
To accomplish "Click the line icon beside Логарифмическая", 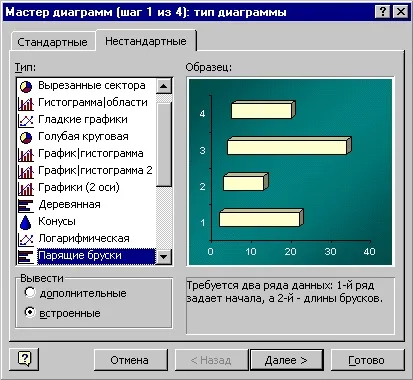I will coord(26,239).
